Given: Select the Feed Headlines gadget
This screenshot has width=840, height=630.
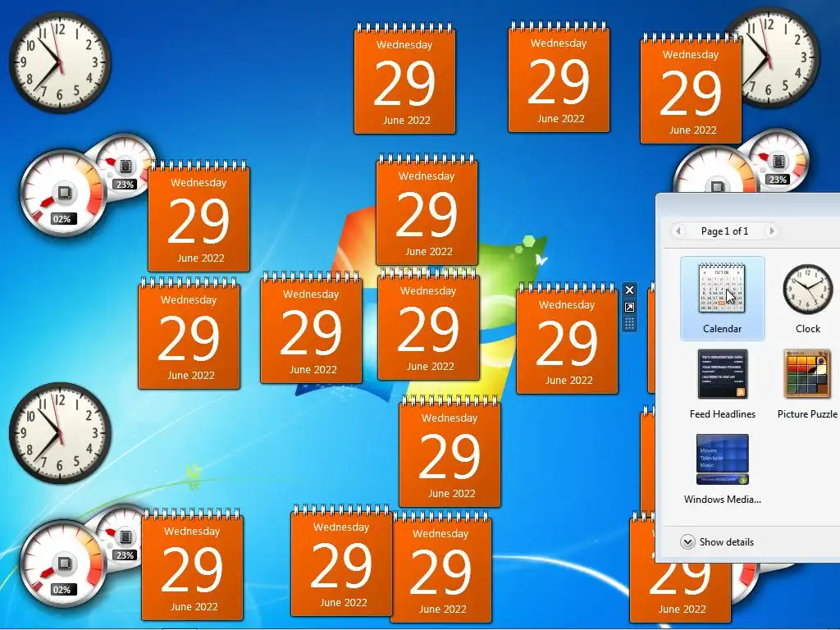Looking at the screenshot, I should point(722,384).
